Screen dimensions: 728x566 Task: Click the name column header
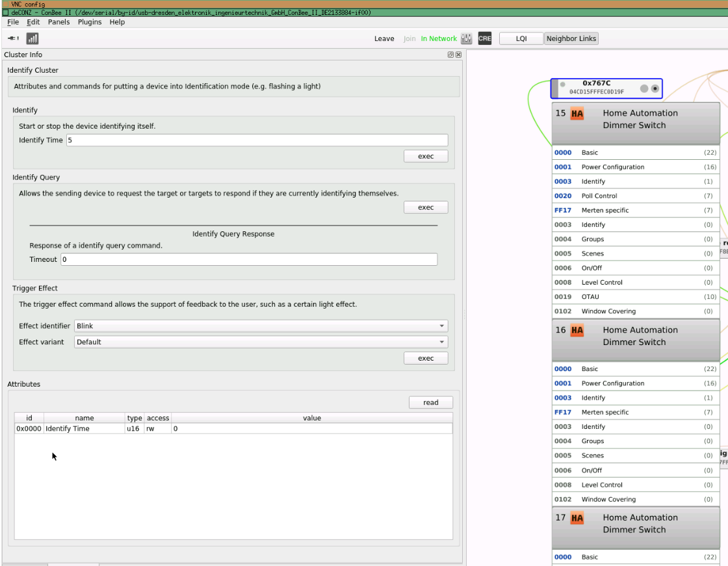pos(84,418)
